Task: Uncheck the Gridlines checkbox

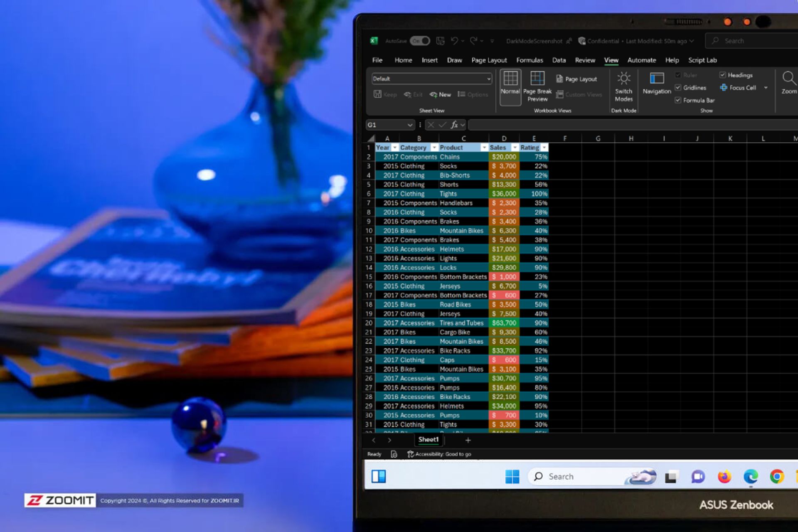Action: [678, 88]
